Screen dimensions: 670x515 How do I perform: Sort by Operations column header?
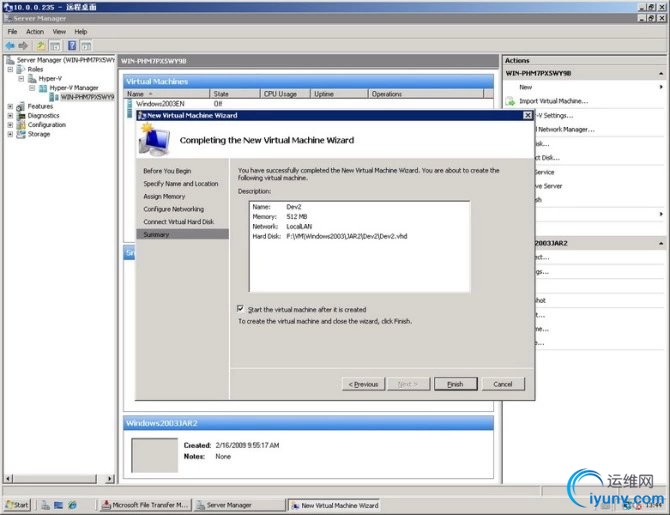[x=426, y=94]
